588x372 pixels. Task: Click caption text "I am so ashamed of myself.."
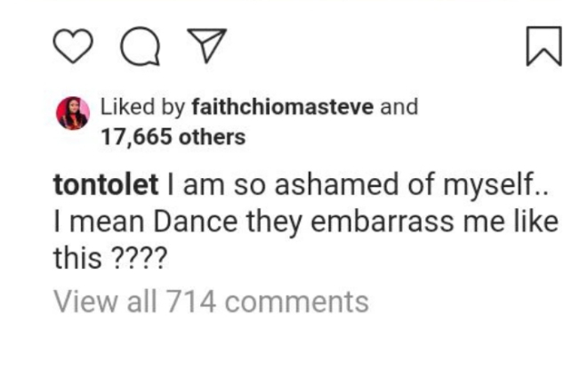[365, 187]
